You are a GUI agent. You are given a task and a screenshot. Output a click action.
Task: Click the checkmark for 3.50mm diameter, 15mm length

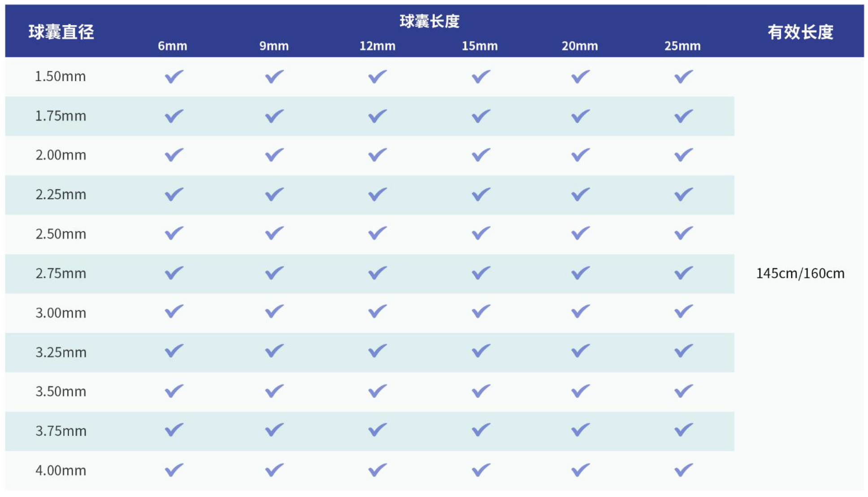[x=481, y=391]
